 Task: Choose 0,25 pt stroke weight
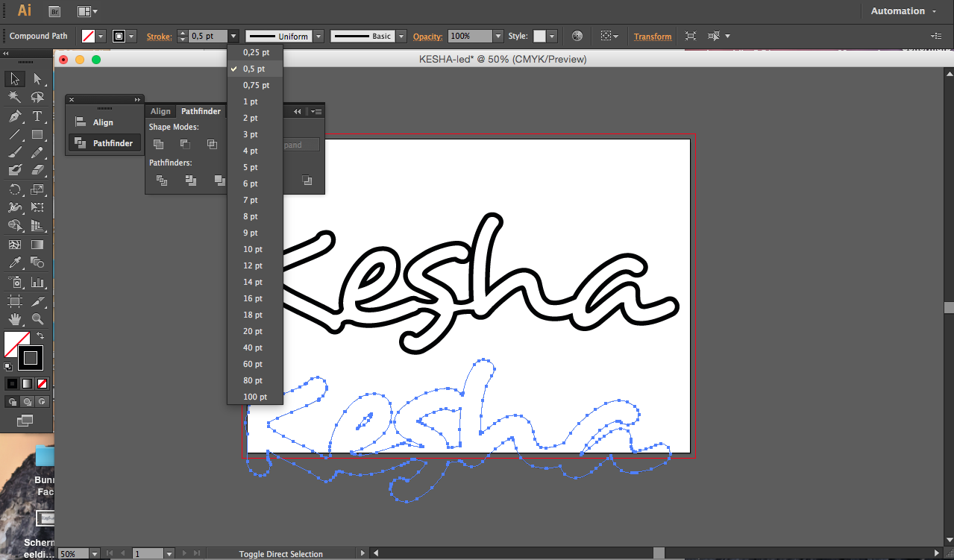[255, 52]
